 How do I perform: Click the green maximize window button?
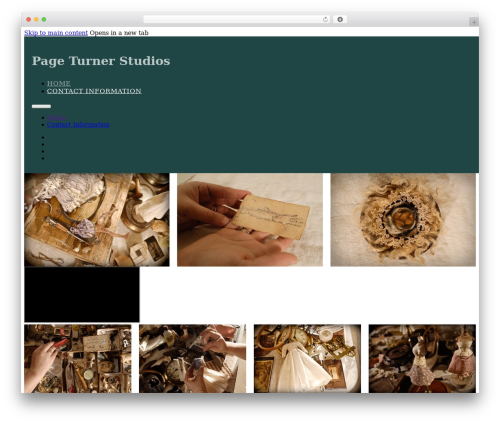(x=44, y=20)
